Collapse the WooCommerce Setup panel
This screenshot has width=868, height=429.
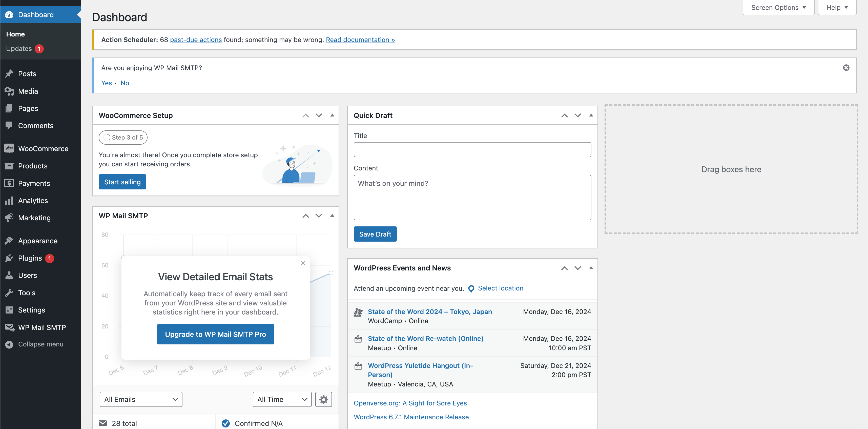click(x=332, y=115)
